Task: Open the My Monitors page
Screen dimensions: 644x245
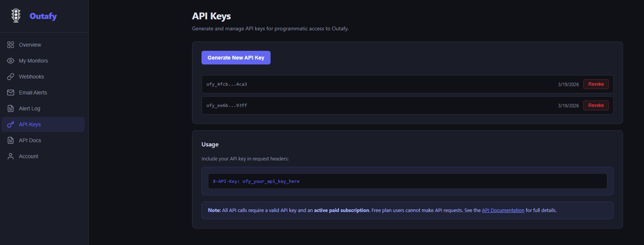Action: pyautogui.click(x=33, y=61)
